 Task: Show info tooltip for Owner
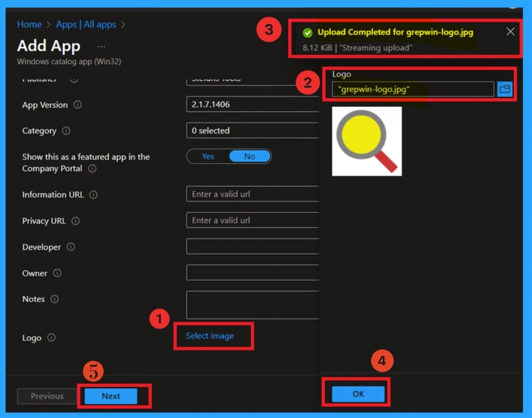click(58, 273)
